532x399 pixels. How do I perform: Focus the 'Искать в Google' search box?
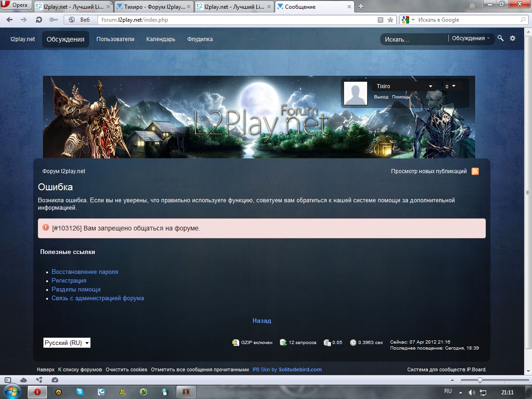pos(468,20)
